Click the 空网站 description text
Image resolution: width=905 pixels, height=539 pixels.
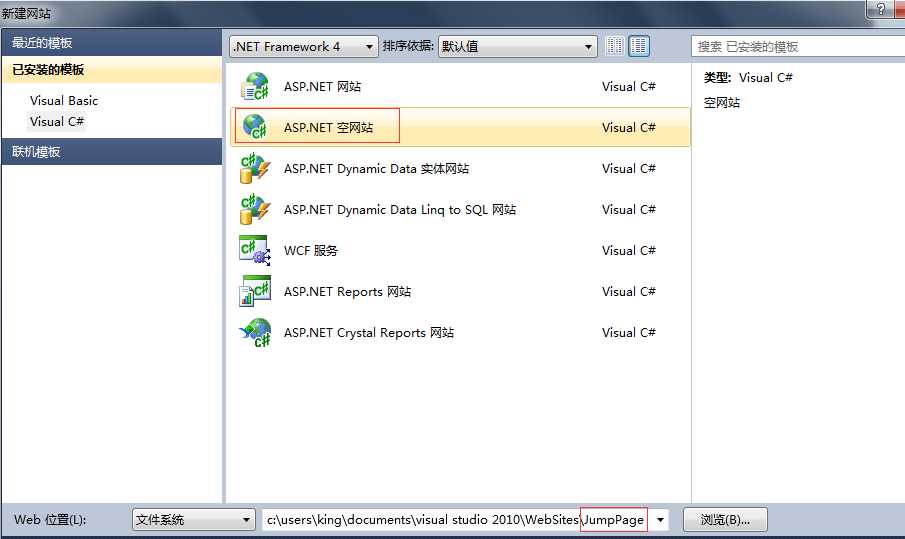point(721,103)
